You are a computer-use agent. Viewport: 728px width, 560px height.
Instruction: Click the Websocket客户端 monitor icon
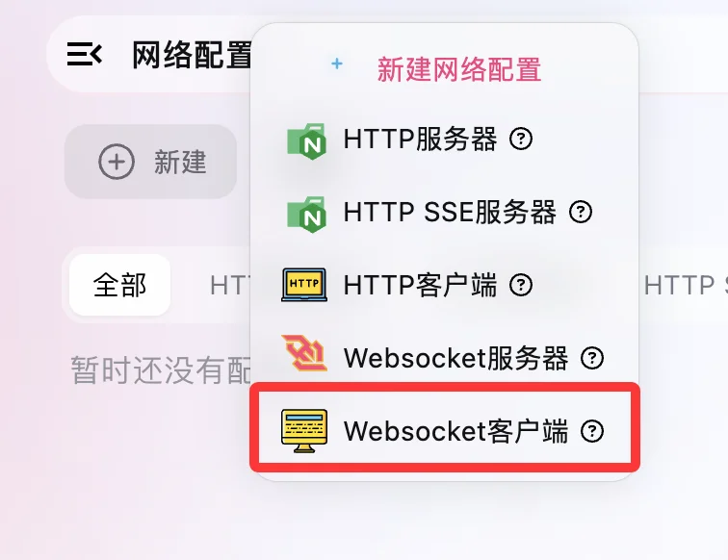(x=304, y=431)
